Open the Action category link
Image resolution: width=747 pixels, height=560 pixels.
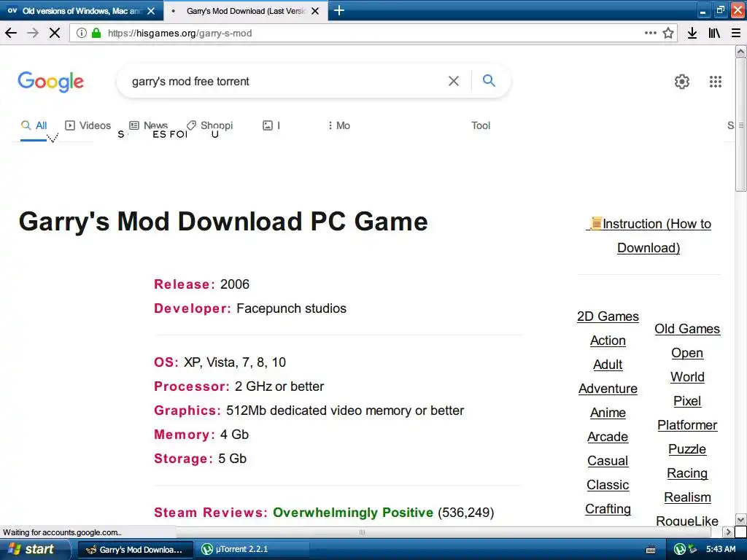(608, 341)
